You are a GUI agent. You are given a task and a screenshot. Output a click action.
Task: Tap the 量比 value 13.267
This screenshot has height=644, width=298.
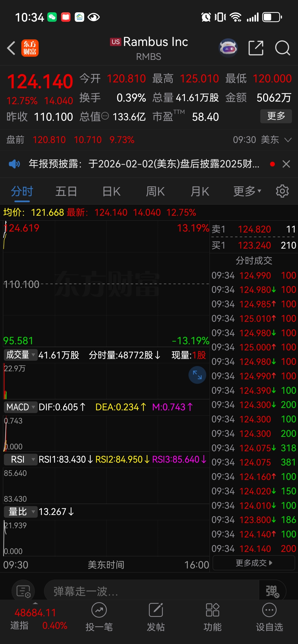pos(56,511)
